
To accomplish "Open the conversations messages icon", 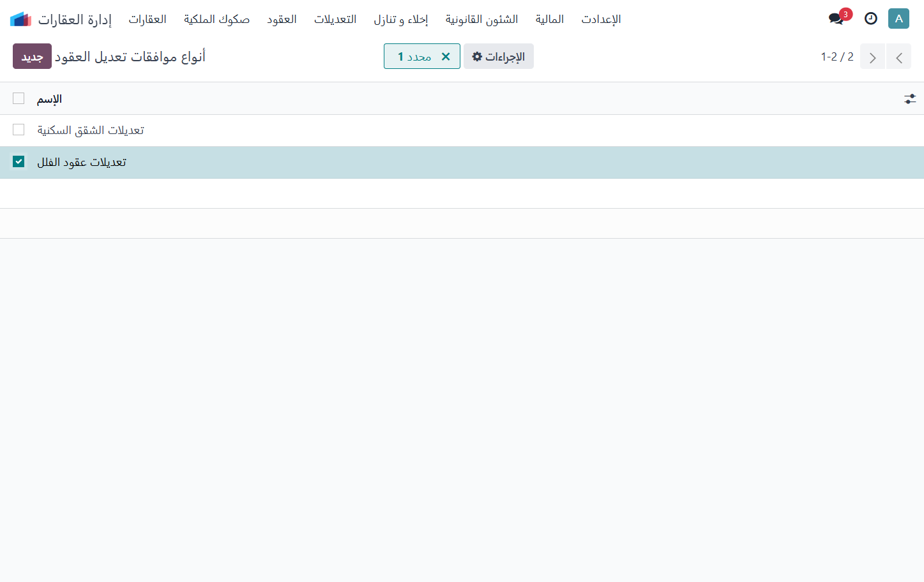I will 836,19.
